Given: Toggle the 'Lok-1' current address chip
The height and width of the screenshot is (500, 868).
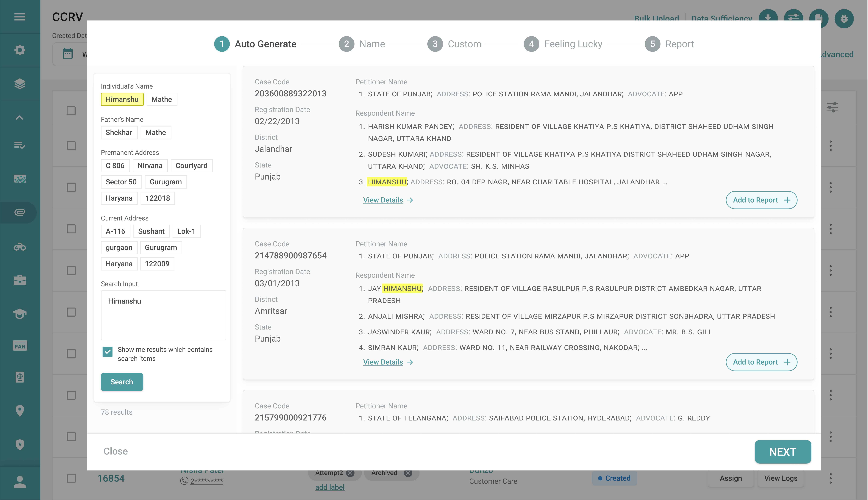Looking at the screenshot, I should [186, 231].
